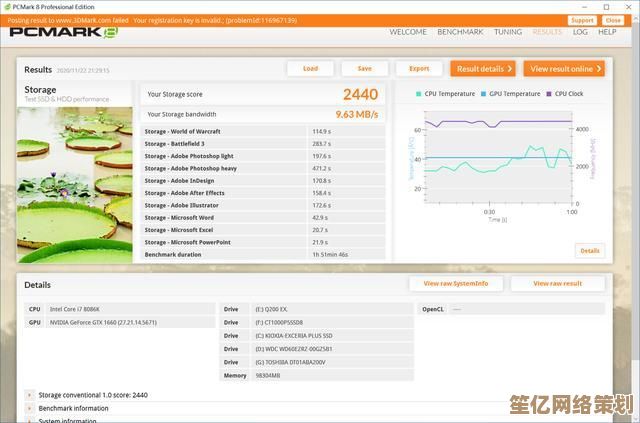640x423 pixels.
Task: Maximize the PCMark 8 window
Action: [x=607, y=7]
